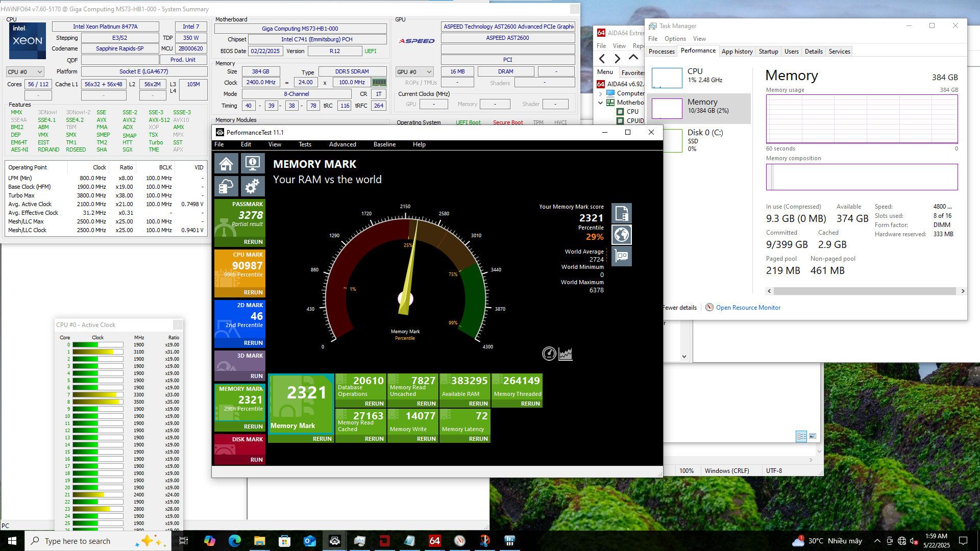
Task: Collapse the Motherboard tree node in AIDA64
Action: pos(601,103)
